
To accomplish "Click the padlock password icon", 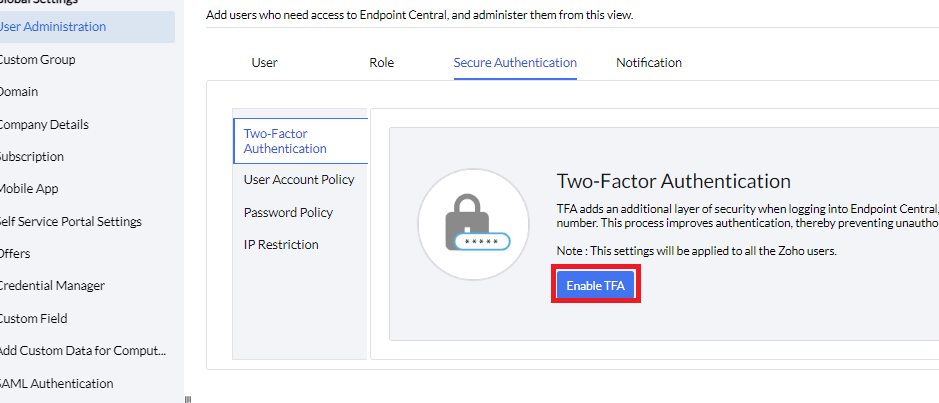I will pyautogui.click(x=473, y=223).
